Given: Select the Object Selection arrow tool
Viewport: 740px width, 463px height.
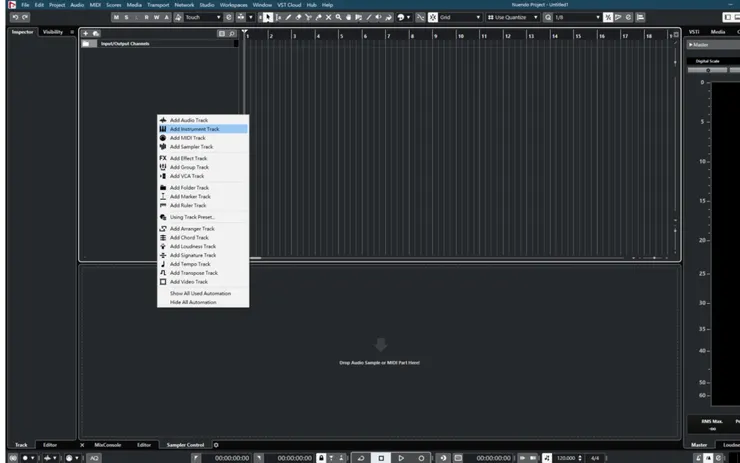Looking at the screenshot, I should tap(268, 17).
